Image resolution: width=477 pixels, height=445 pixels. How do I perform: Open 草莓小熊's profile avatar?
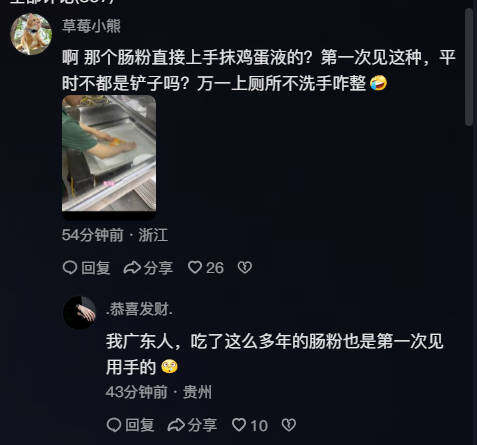pos(31,34)
